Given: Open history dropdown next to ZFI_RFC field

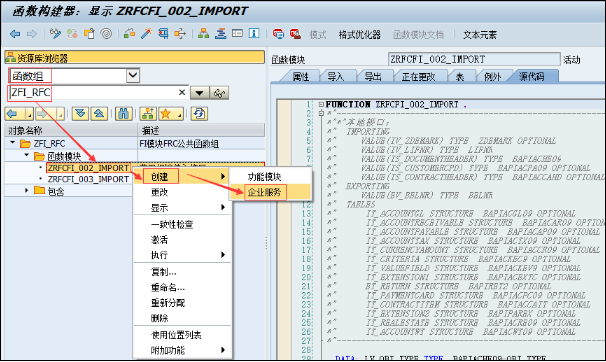Looking at the screenshot, I should (199, 93).
